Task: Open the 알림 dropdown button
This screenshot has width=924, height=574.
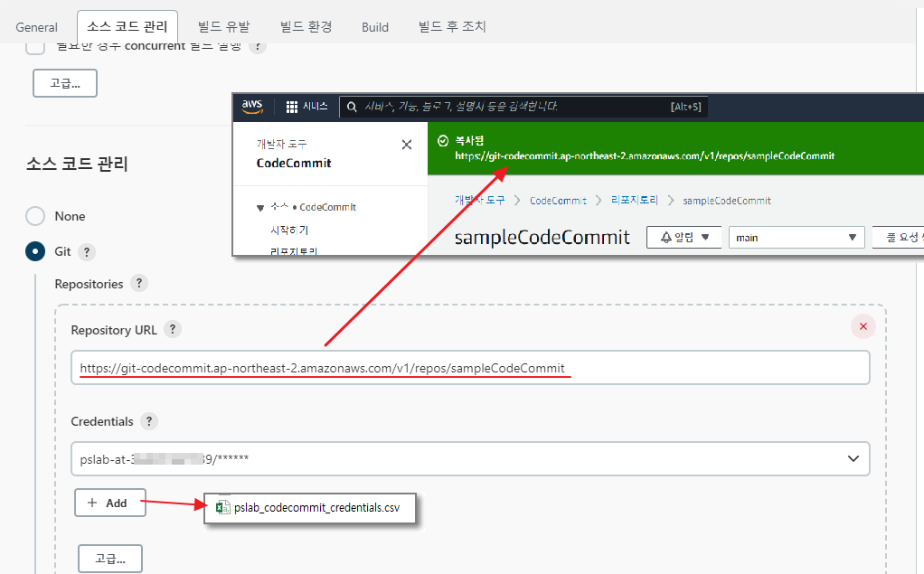Action: 684,238
